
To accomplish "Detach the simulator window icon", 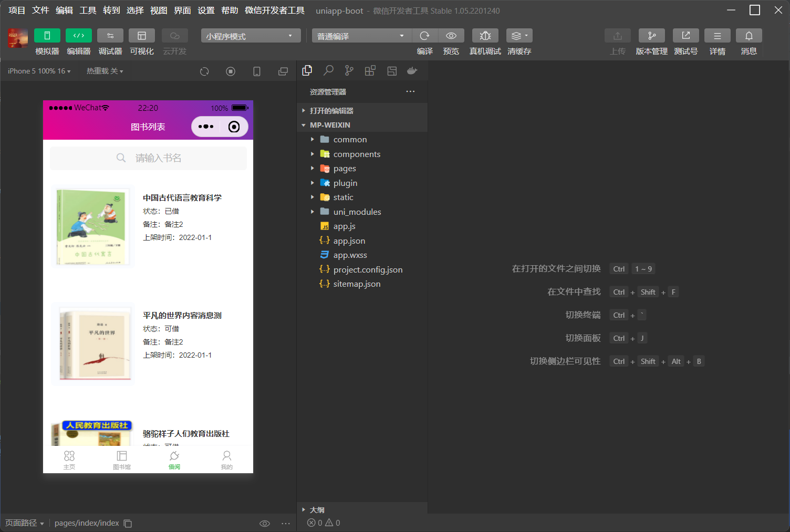I will pos(283,71).
